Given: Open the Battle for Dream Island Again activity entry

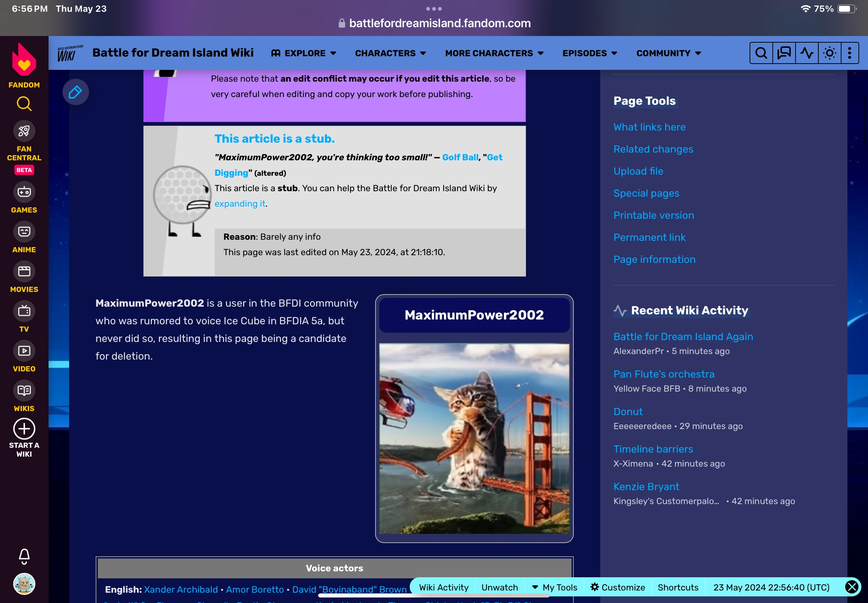Looking at the screenshot, I should (x=683, y=336).
